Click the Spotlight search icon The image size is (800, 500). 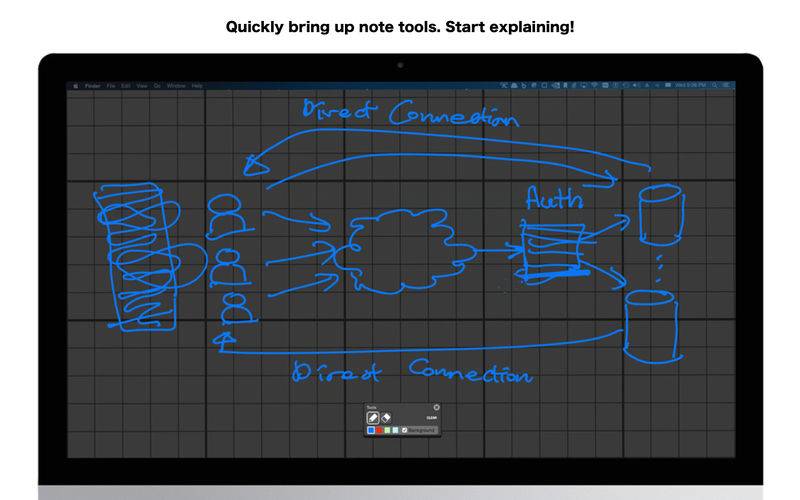[712, 87]
